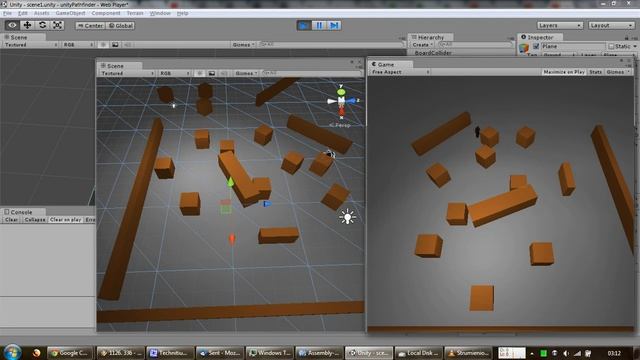
Task: Open the Terrain menu
Action: pos(135,13)
